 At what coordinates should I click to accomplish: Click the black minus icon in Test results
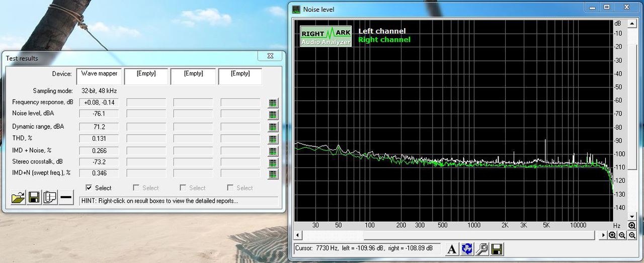[x=66, y=198]
